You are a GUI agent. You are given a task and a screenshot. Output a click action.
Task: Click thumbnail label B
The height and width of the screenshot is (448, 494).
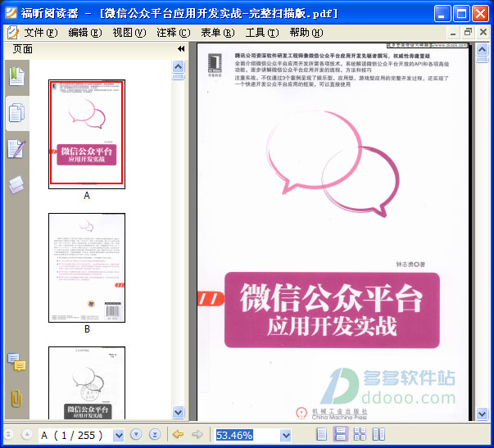[87, 329]
